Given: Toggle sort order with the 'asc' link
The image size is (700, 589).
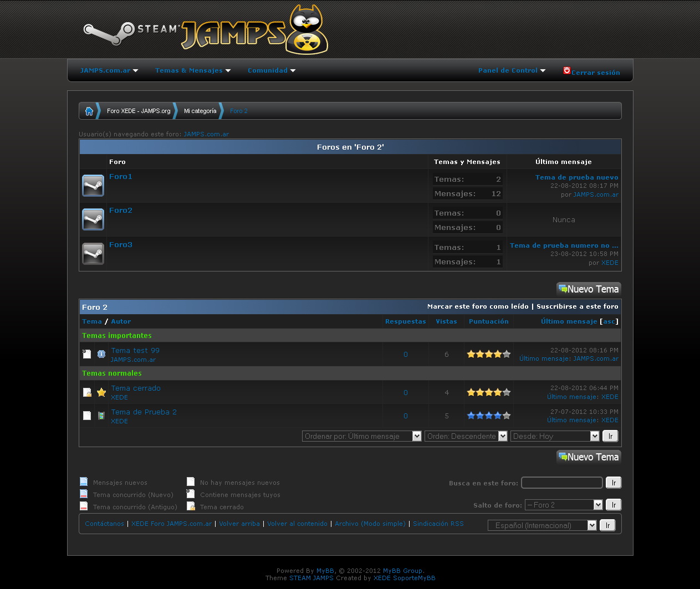Looking at the screenshot, I should 609,321.
